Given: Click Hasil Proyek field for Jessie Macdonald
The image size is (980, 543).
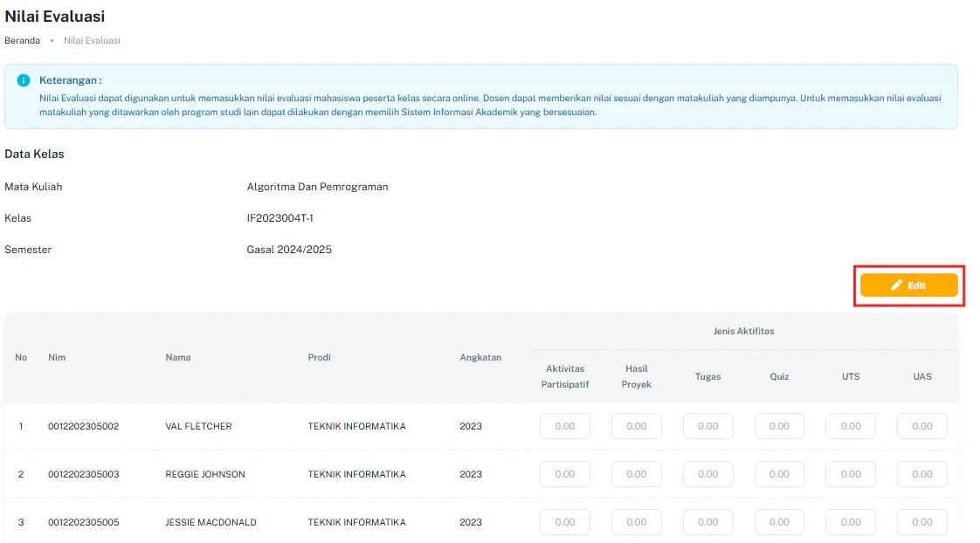Looking at the screenshot, I should coord(636,522).
